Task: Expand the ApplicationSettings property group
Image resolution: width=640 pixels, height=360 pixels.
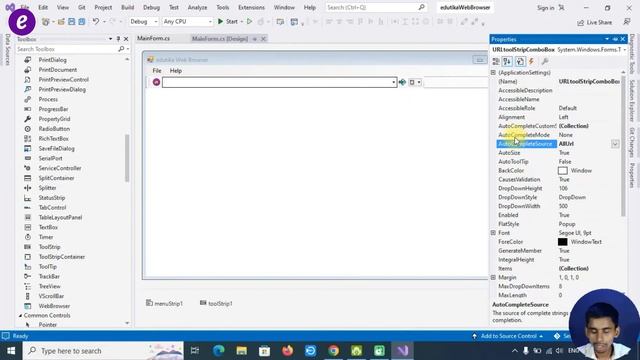Action: [x=493, y=72]
